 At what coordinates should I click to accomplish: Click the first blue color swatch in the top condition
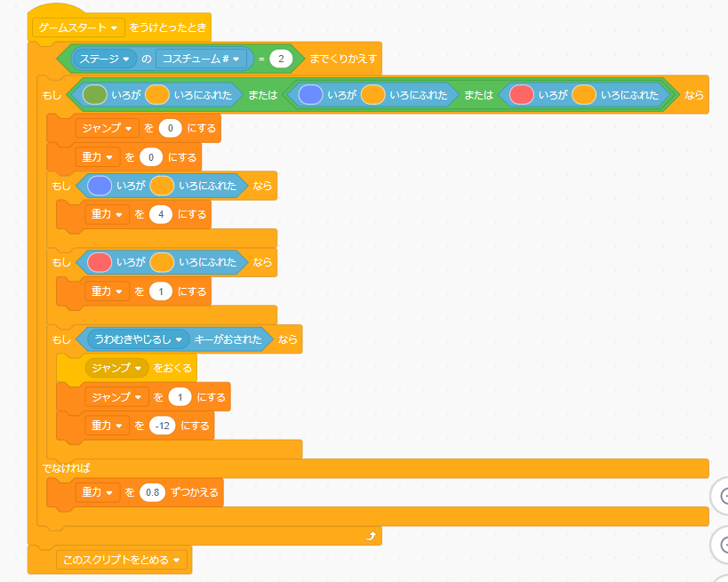click(x=310, y=94)
